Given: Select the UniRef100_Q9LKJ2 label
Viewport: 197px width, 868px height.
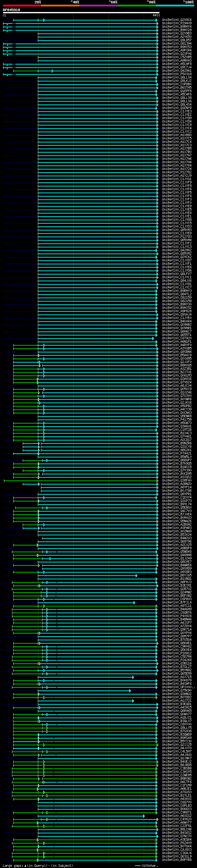Looking at the screenshot, I should [177, 81].
